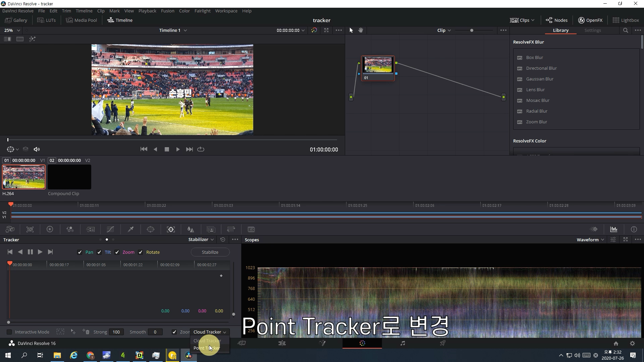Image resolution: width=644 pixels, height=362 pixels.
Task: Open the Curves palette icon
Action: tap(110, 229)
